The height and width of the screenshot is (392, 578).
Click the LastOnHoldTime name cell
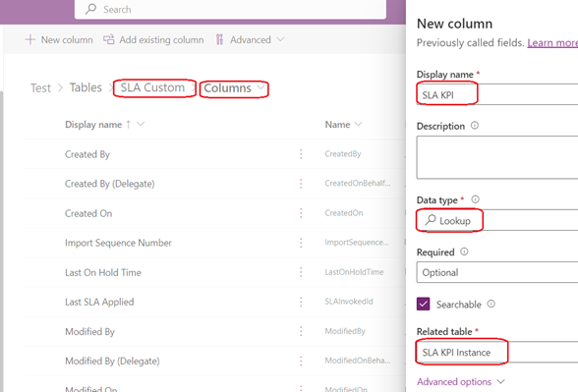click(354, 272)
